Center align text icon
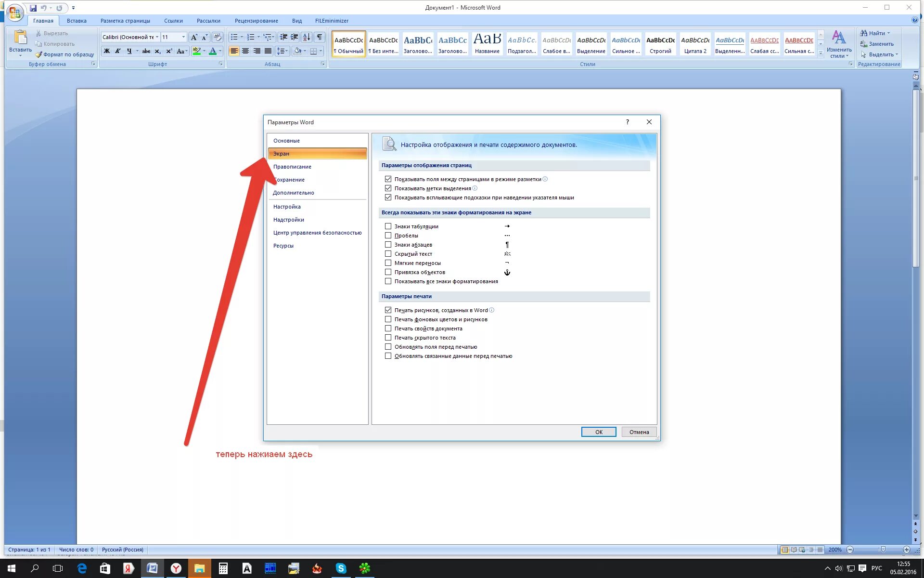This screenshot has height=578, width=924. tap(245, 51)
